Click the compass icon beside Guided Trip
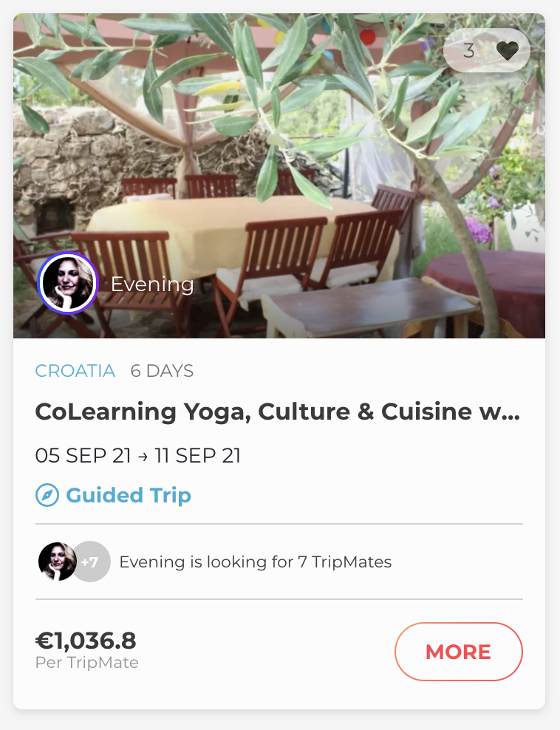The height and width of the screenshot is (730, 560). (47, 495)
